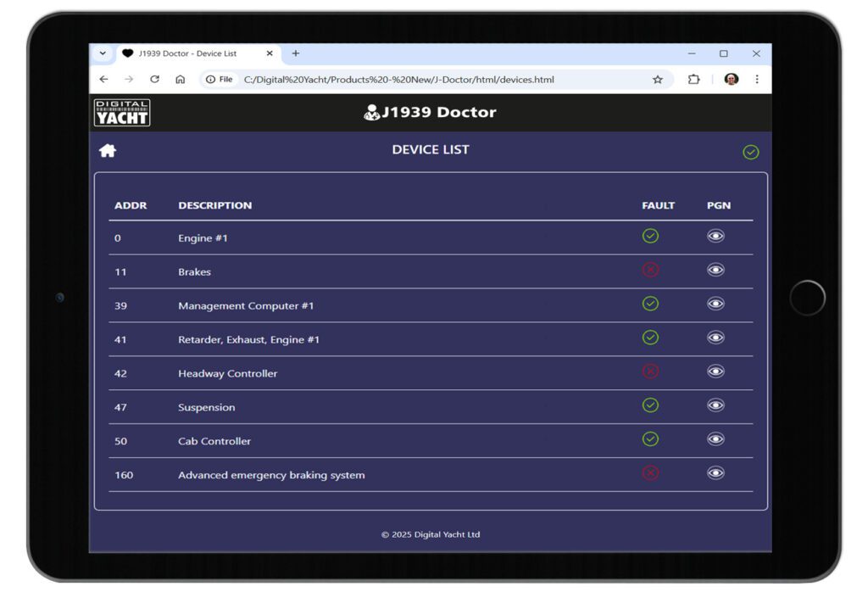Viewport: 868px width, 592px height.
Task: Click the browser back arrow
Action: [x=103, y=80]
